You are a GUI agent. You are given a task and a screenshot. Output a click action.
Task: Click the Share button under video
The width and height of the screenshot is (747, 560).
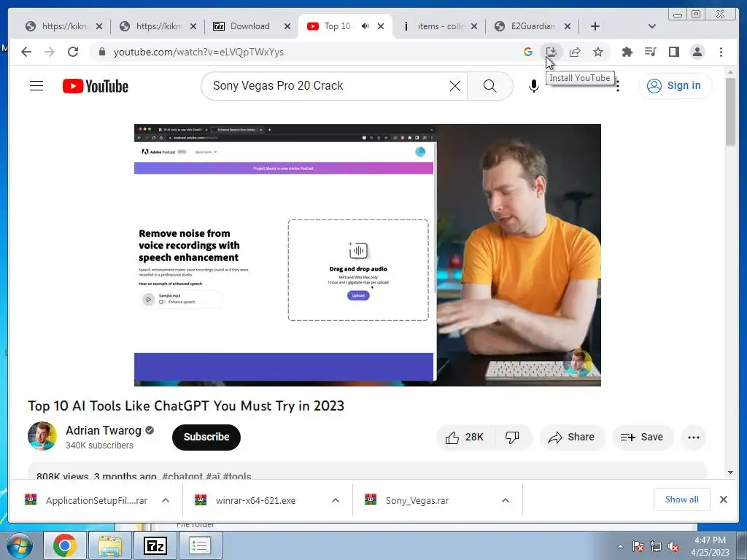[572, 437]
